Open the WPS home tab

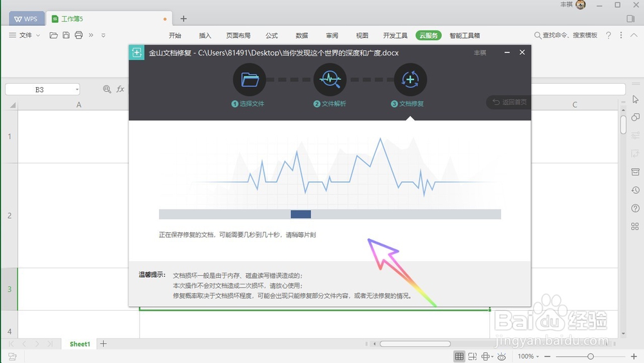point(26,19)
